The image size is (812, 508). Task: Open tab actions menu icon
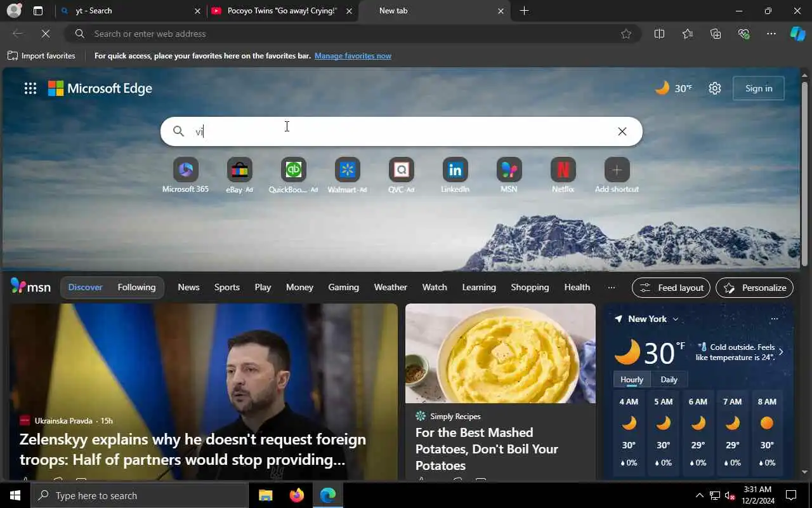[x=38, y=11]
